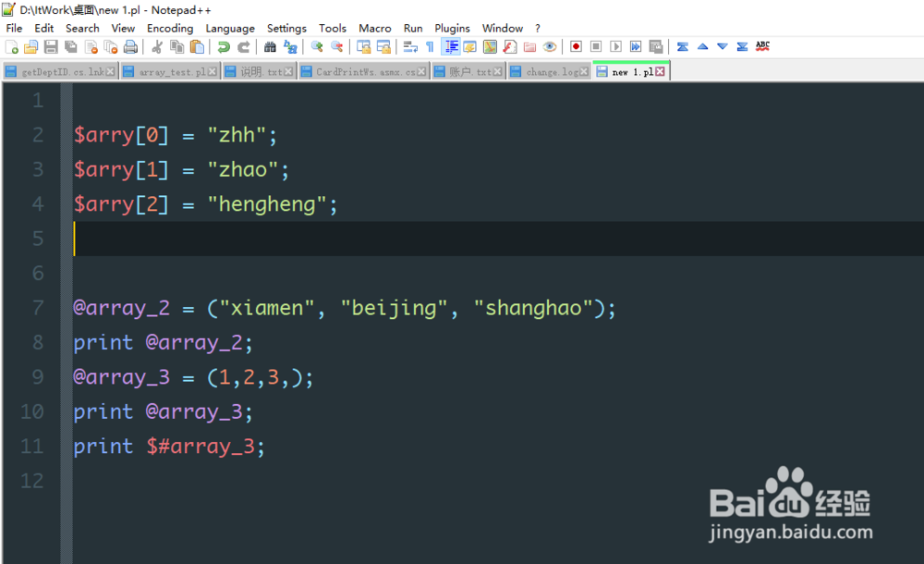Select the Print icon
This screenshot has height=564, width=924.
[129, 46]
